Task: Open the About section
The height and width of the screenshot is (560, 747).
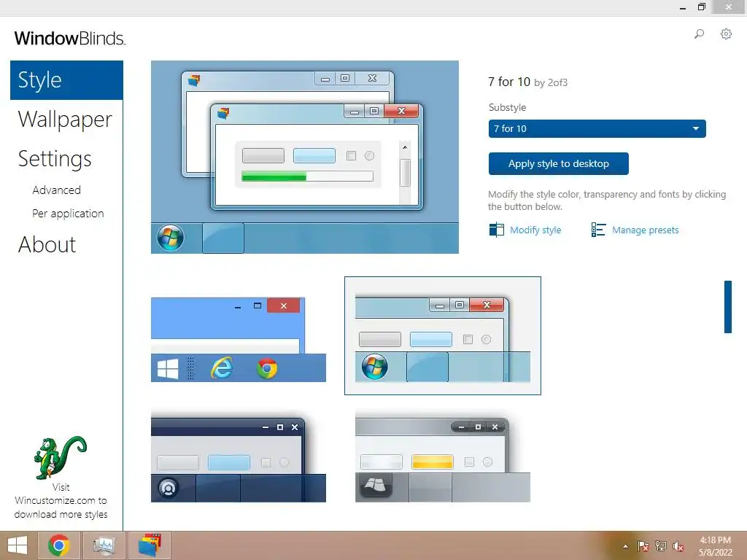Action: coord(47,245)
